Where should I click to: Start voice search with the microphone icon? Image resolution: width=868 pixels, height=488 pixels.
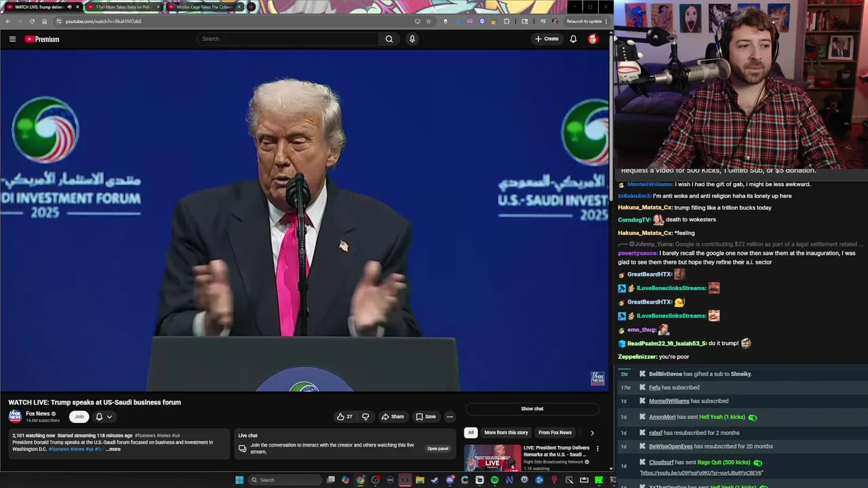pyautogui.click(x=412, y=39)
